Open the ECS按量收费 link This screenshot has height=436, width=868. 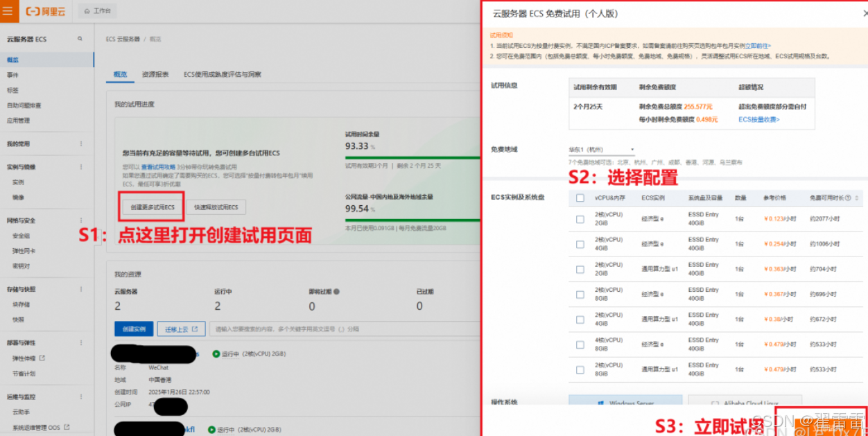click(758, 119)
